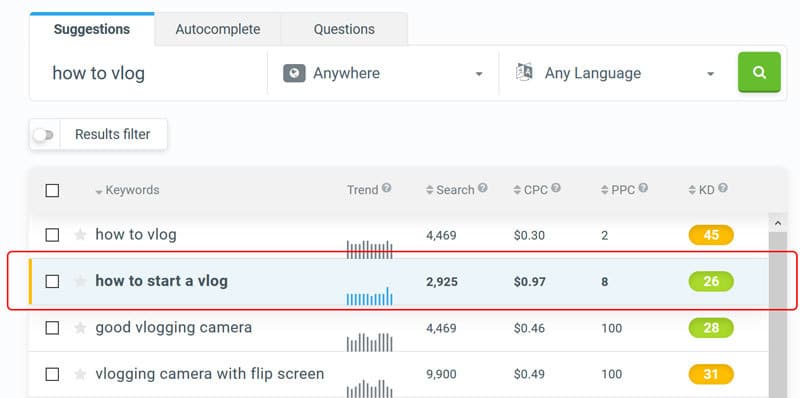Click the $0.46 CPC value

529,328
